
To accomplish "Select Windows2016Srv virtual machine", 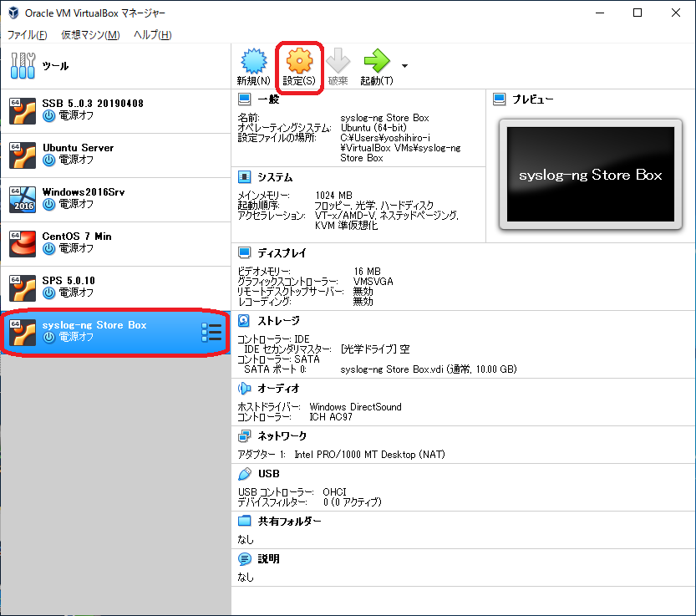I will pos(115,200).
